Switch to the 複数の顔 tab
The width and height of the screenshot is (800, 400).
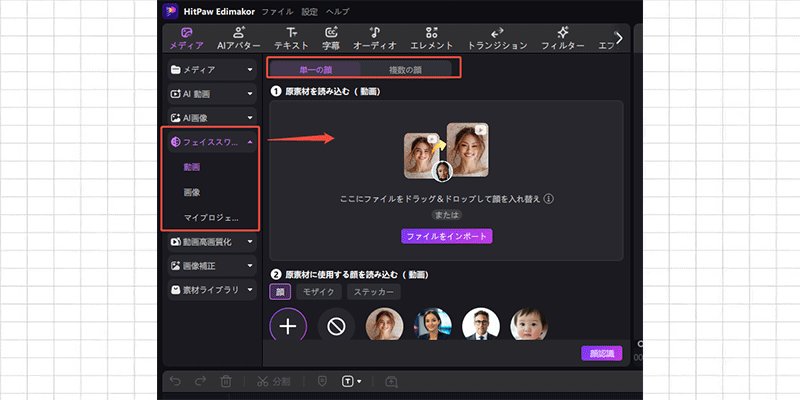click(406, 70)
